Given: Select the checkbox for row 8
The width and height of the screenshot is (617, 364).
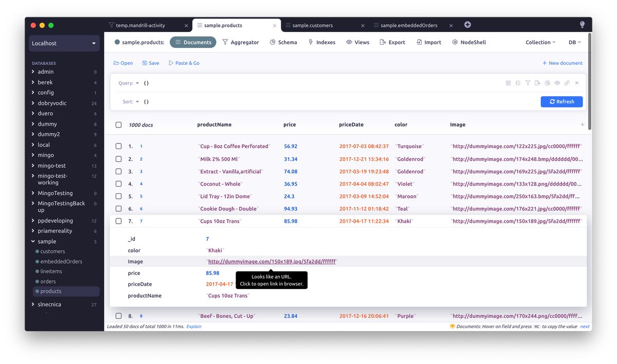Looking at the screenshot, I should tap(119, 316).
